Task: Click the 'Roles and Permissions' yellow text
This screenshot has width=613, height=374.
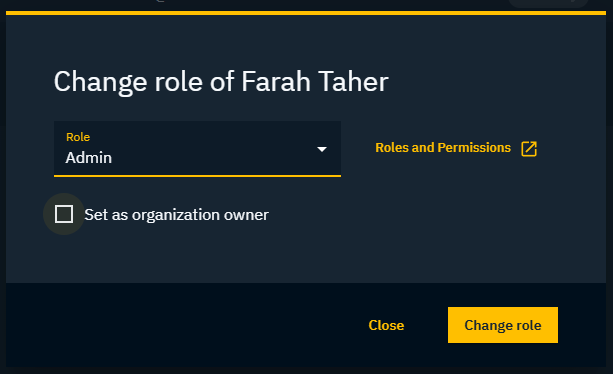Action: [x=443, y=148]
